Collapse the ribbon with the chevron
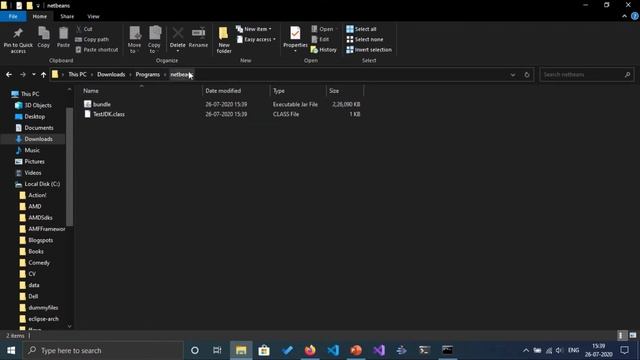This screenshot has width=640, height=360. [x=624, y=16]
